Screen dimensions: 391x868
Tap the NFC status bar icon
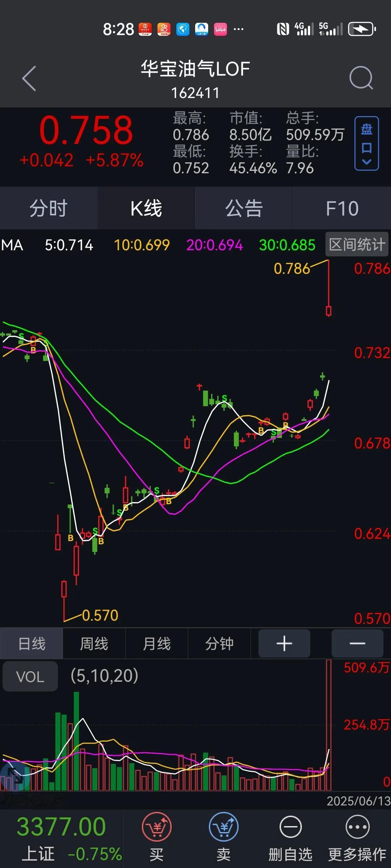(x=283, y=29)
